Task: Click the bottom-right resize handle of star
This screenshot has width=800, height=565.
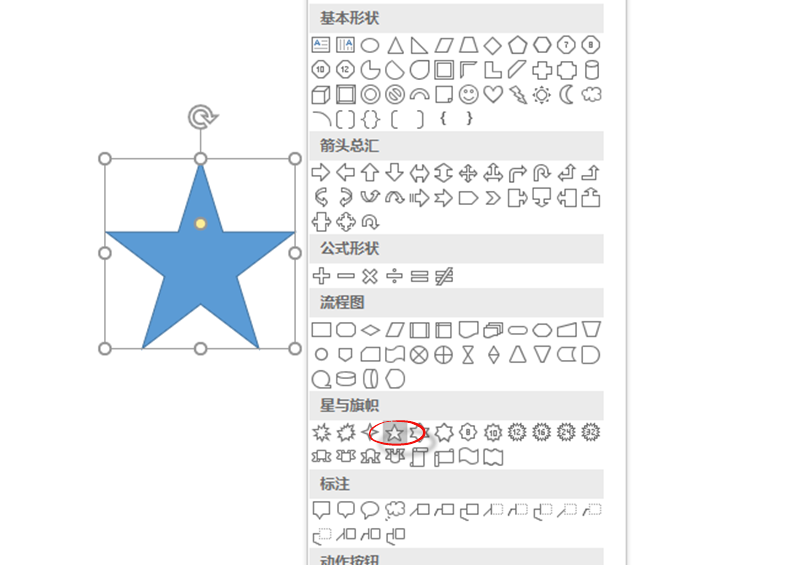Action: click(x=295, y=349)
